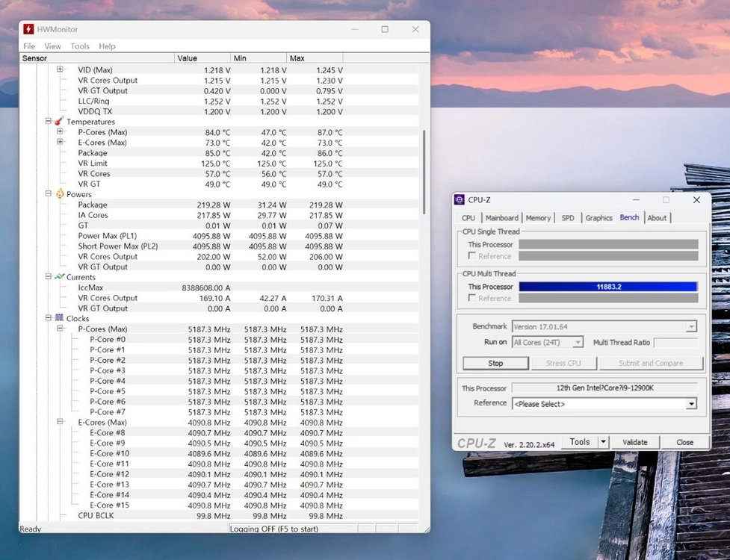
Task: Click the Currents waveform icon
Action: [x=60, y=277]
